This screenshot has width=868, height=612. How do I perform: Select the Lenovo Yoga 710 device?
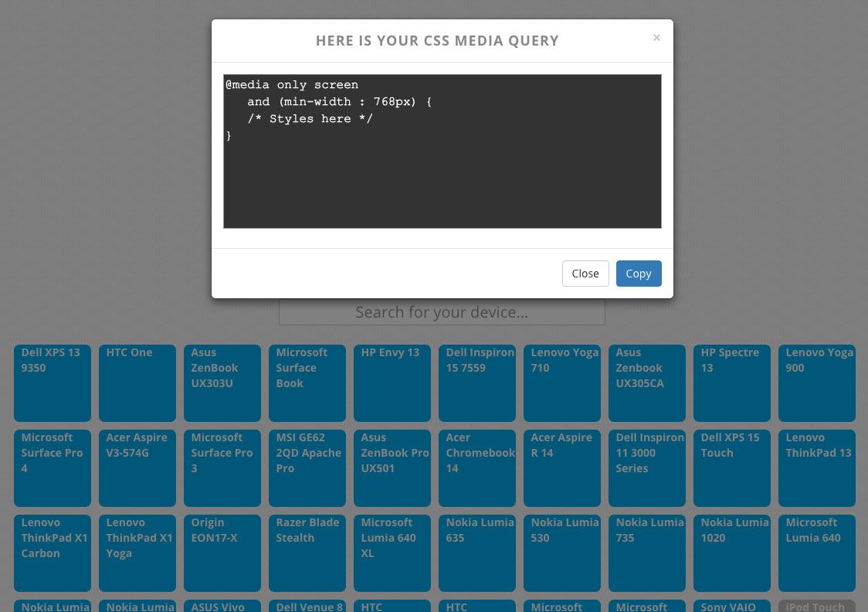click(x=561, y=382)
